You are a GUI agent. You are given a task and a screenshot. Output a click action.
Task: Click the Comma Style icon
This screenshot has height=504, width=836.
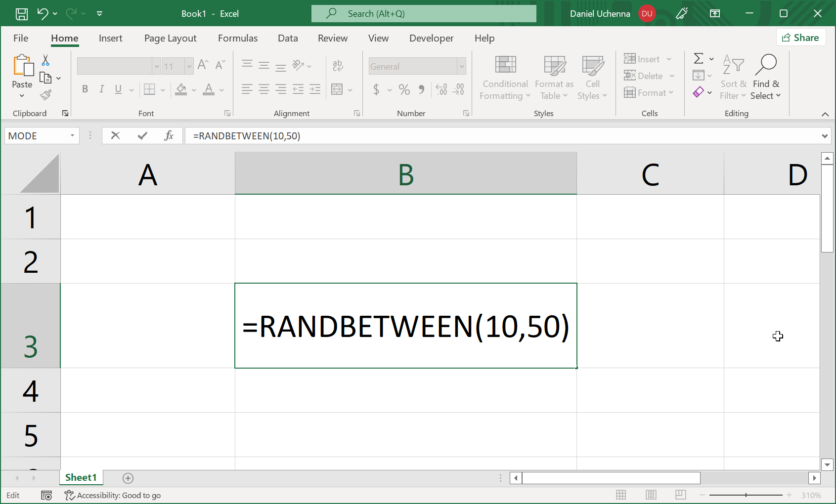click(x=421, y=89)
